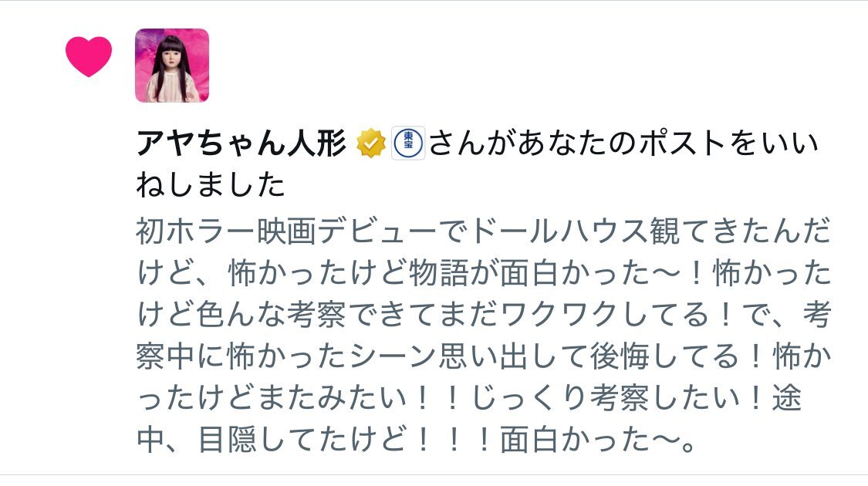
Task: Click post line starting ったけどまたみたい
Action: pyautogui.click(x=469, y=398)
